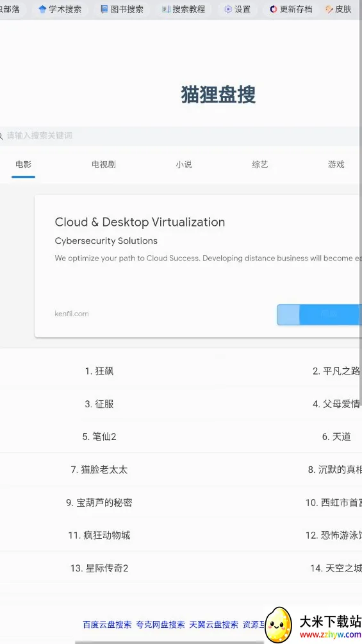Open hot search item 猫脸老太太
Viewport: 362px width, 644px height.
(x=99, y=470)
